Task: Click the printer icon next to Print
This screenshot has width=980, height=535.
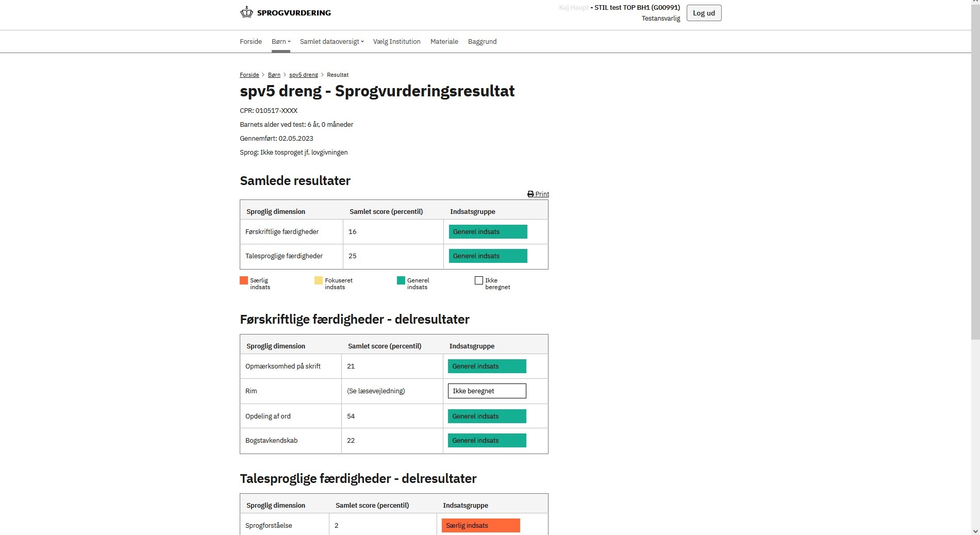Action: [x=530, y=194]
